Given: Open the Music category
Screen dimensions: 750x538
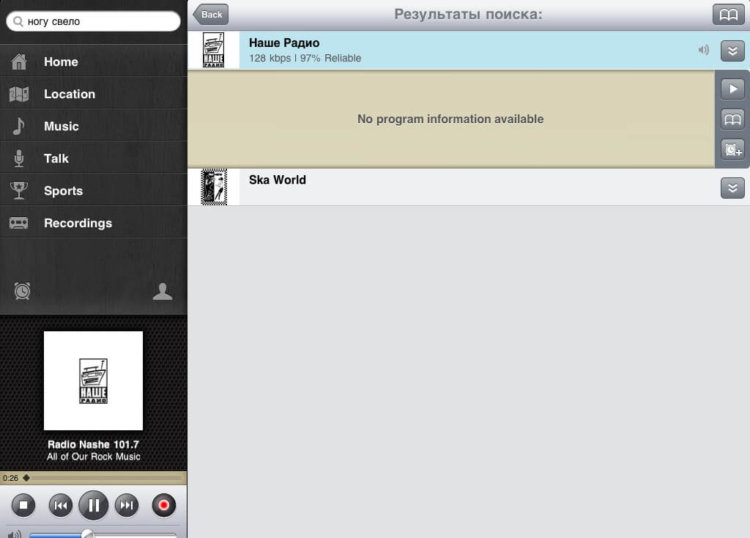Looking at the screenshot, I should (x=93, y=126).
